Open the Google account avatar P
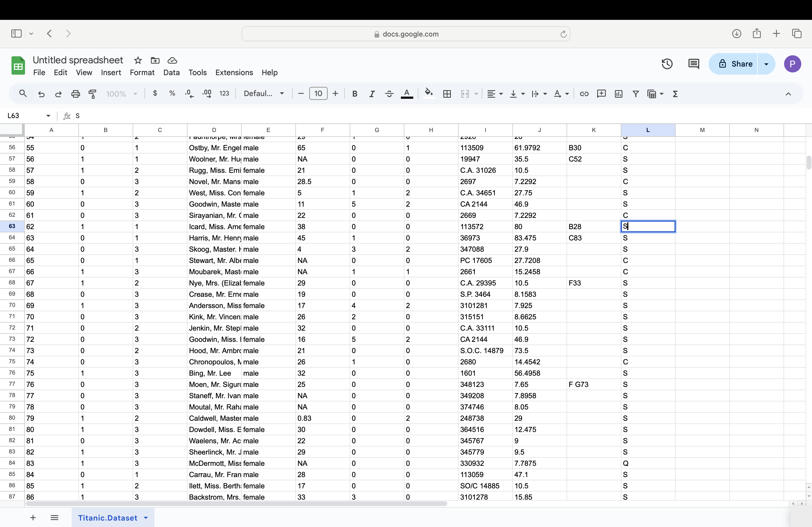The image size is (812, 527). click(x=793, y=64)
